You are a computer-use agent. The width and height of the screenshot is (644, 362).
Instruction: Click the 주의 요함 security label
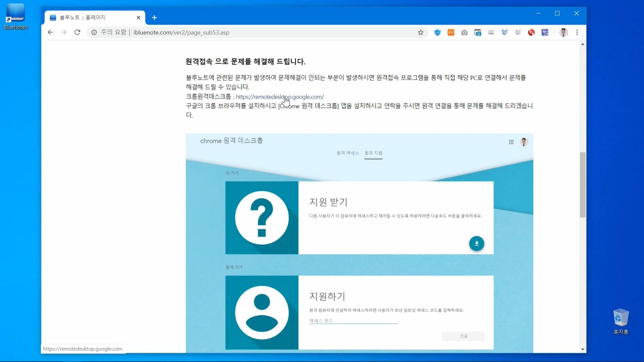coord(114,32)
